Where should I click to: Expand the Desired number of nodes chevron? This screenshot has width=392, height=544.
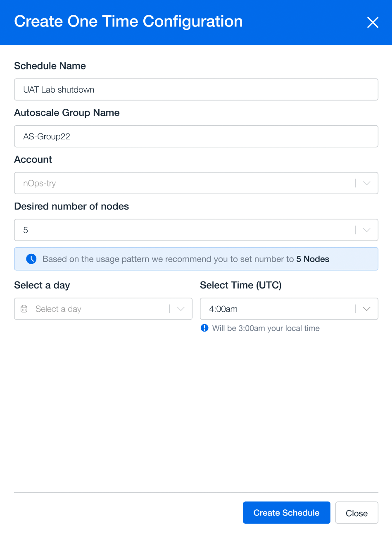[x=366, y=230]
